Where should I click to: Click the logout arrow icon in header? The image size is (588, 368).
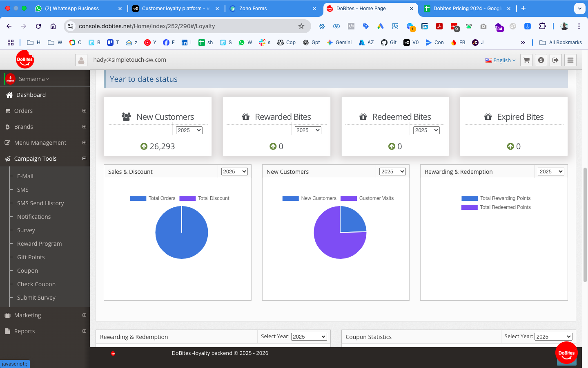[x=556, y=60]
